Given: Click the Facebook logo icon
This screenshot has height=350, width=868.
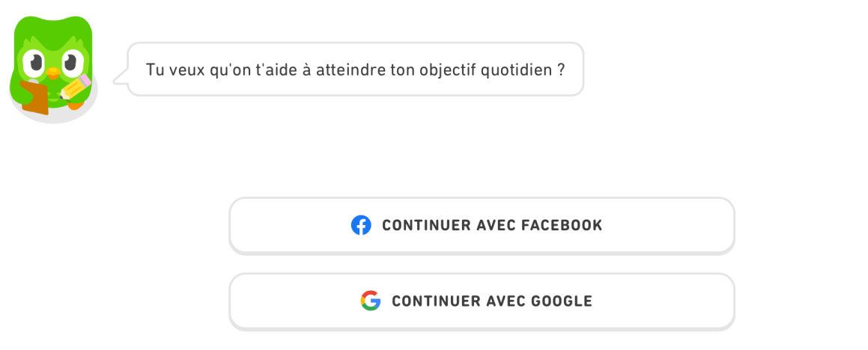Looking at the screenshot, I should point(361,225).
